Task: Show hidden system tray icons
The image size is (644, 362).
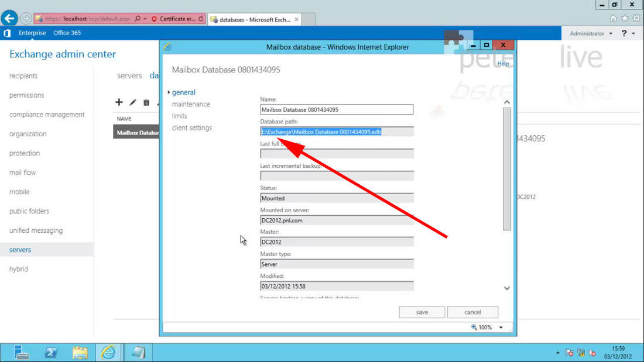Action: (x=557, y=353)
